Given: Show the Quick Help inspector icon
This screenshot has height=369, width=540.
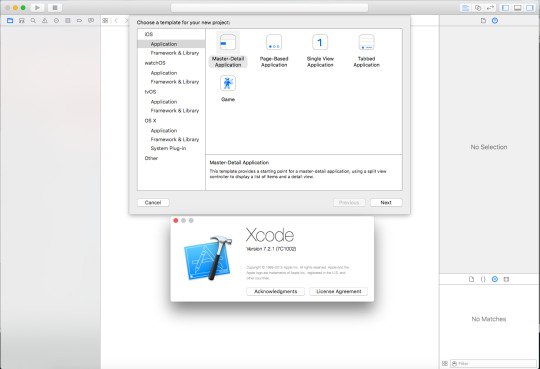Looking at the screenshot, I should click(495, 21).
